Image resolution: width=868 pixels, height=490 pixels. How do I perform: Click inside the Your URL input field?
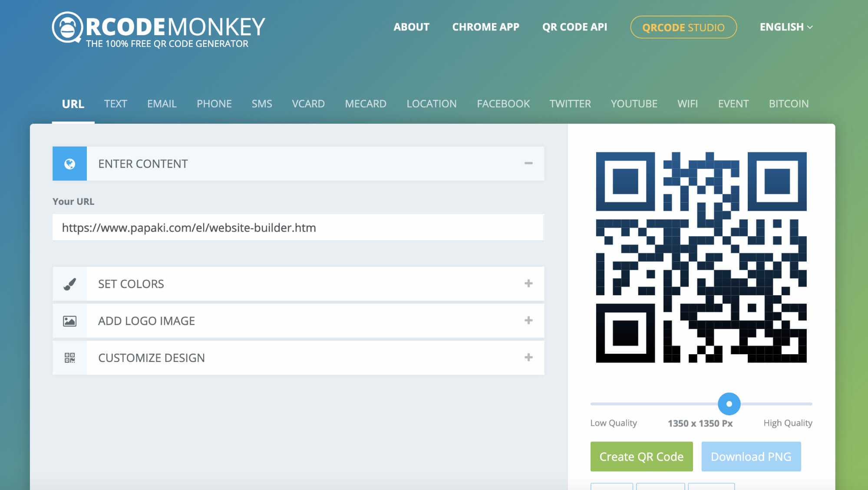coord(298,227)
